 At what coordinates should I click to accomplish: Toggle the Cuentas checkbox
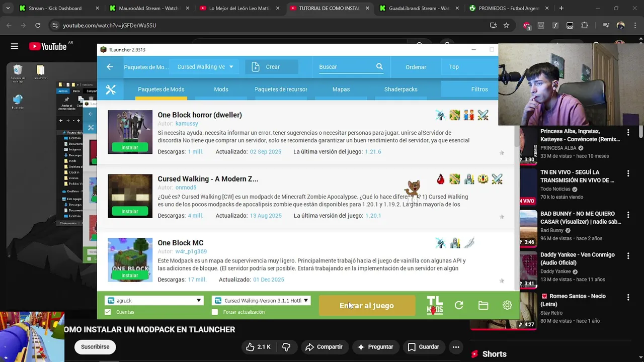click(108, 312)
